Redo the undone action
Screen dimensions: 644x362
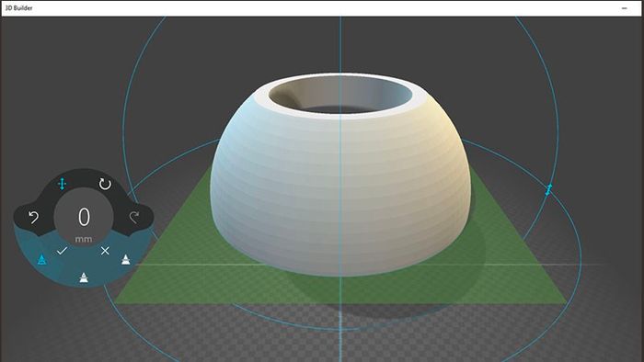click(134, 217)
